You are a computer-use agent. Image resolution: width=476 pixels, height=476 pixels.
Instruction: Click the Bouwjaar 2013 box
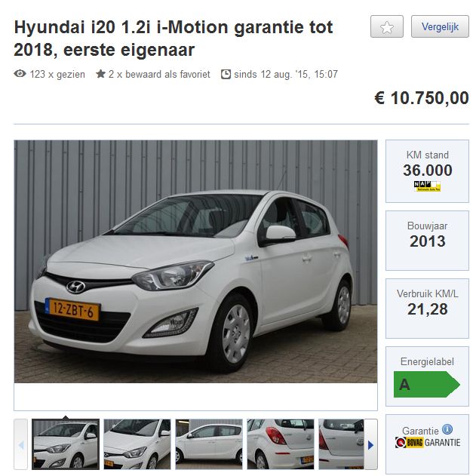[x=427, y=241]
